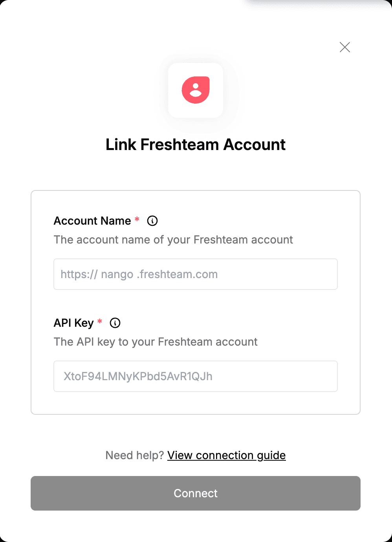Screen dimensions: 392x542
Task: Focus the Account Name subdomain input field
Action: tap(196, 274)
